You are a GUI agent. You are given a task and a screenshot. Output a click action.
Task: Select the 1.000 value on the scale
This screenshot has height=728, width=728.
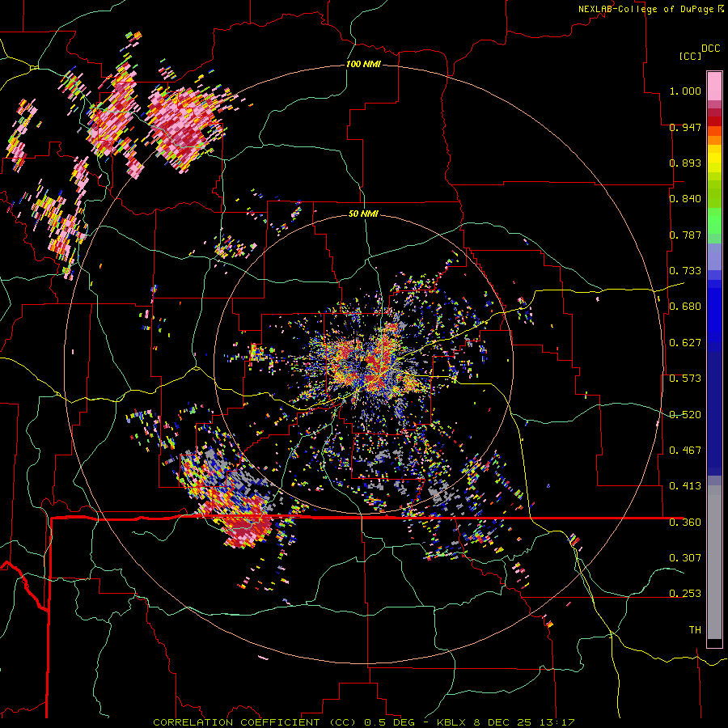pyautogui.click(x=685, y=91)
